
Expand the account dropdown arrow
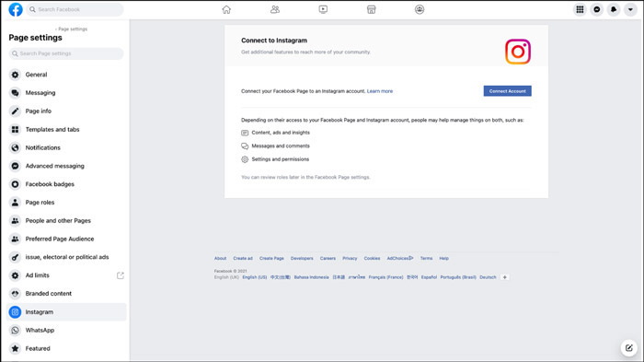point(630,9)
